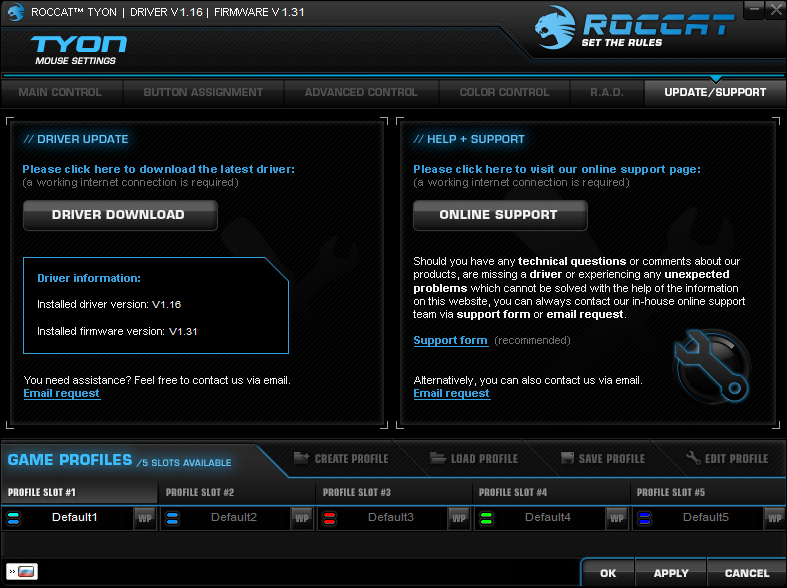Click Create Profile
The height and width of the screenshot is (588, 787).
click(341, 459)
